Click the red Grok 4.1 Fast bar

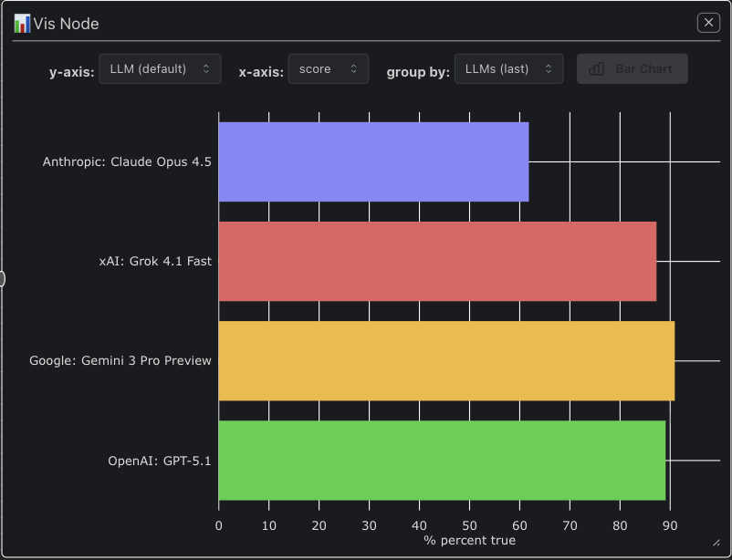point(437,262)
